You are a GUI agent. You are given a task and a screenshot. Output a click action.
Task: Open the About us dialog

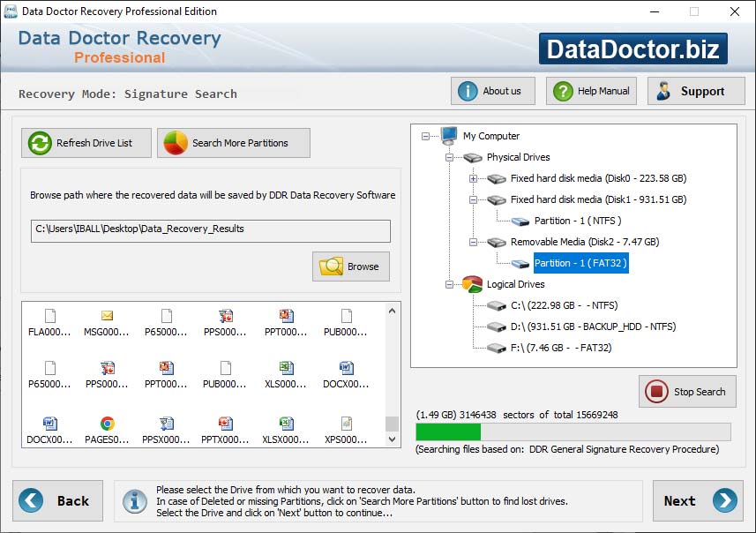[492, 91]
